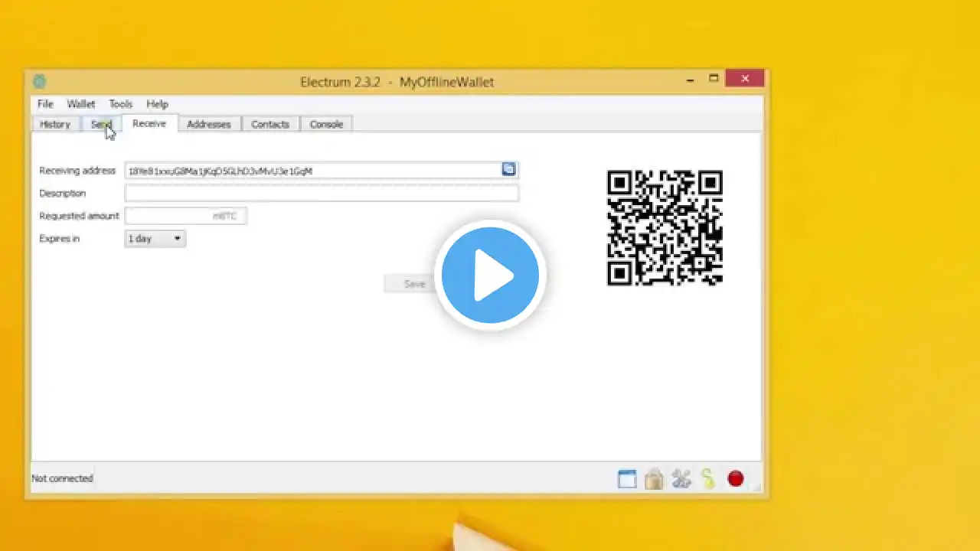Screen dimensions: 980x551
Task: Show the Console tab
Action: click(x=326, y=124)
